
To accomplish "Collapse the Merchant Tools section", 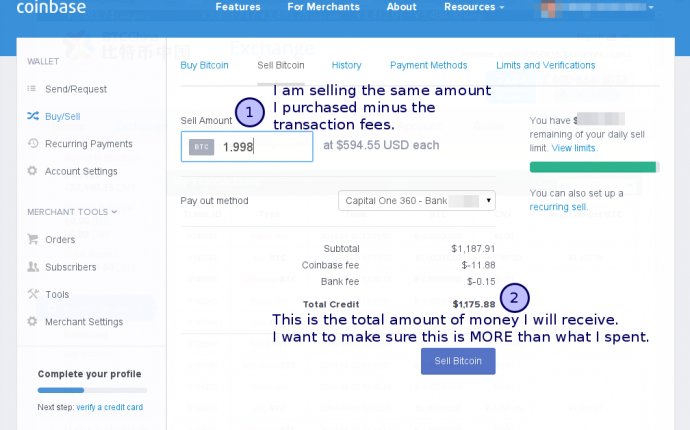I will tap(72, 212).
